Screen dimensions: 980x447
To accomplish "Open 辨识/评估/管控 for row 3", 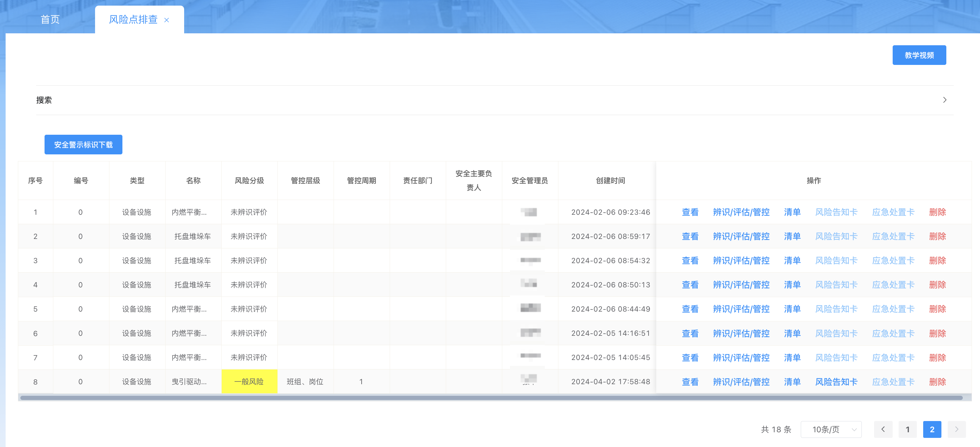I will [x=741, y=261].
